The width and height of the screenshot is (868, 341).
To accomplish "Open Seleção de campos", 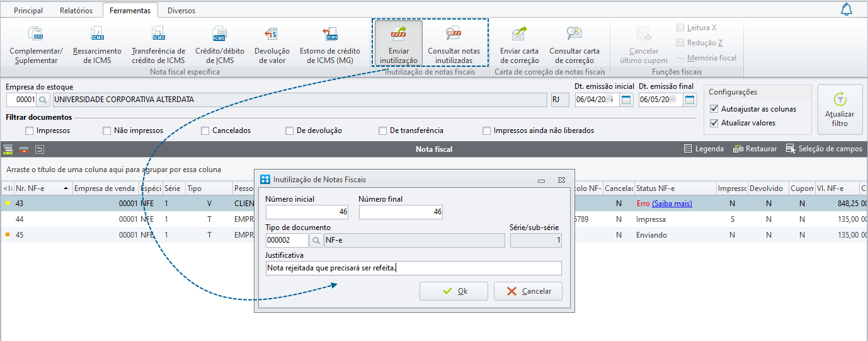I will pyautogui.click(x=823, y=149).
